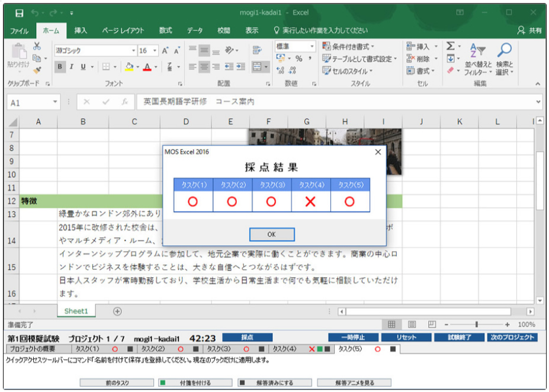This screenshot has height=392, width=549.
Task: Click Percent style icon
Action: coord(298,59)
